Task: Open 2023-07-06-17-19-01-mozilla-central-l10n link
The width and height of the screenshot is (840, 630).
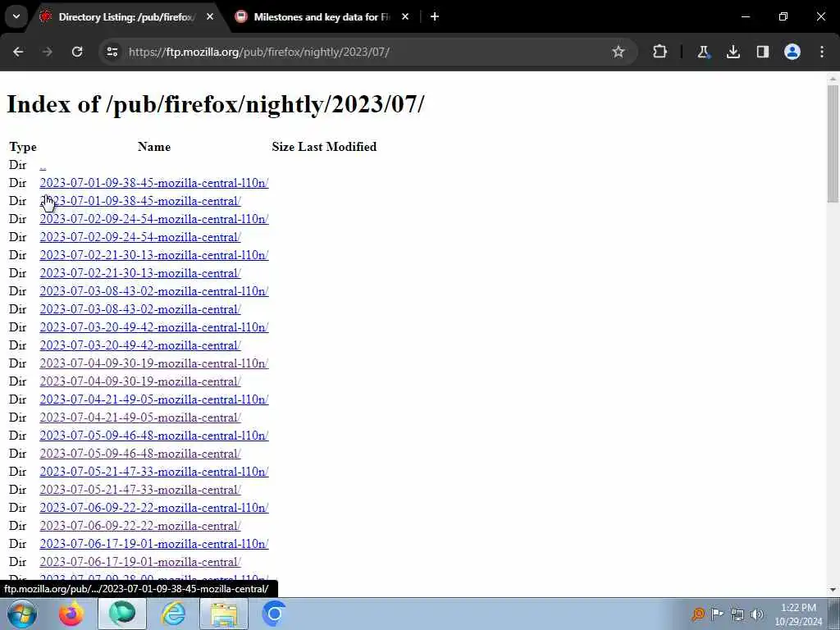Action: pos(153,544)
